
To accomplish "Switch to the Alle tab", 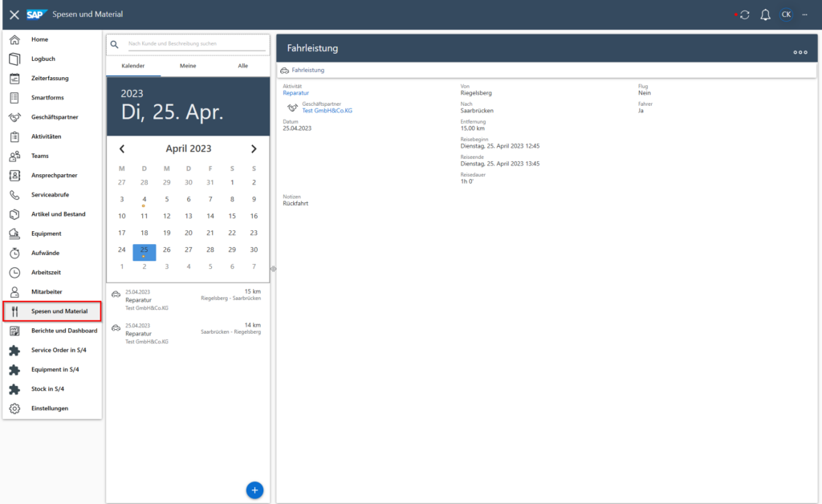I will click(x=242, y=65).
